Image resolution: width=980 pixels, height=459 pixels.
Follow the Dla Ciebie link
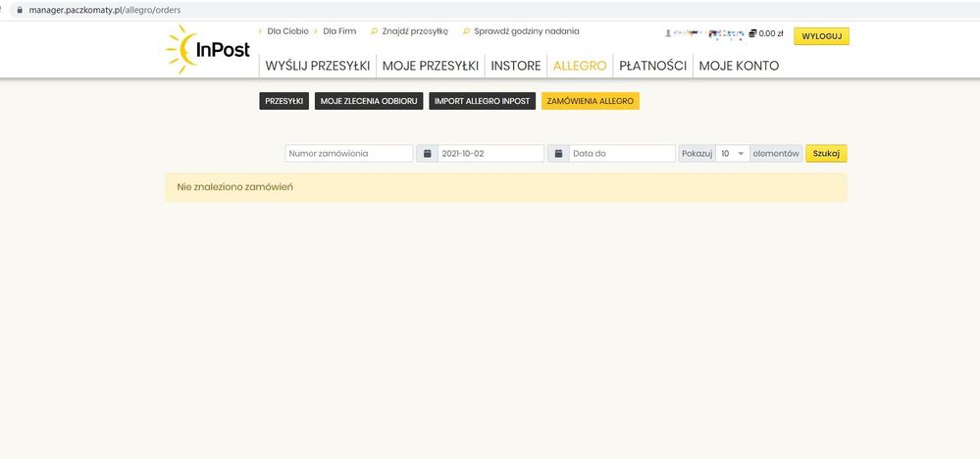[x=287, y=31]
